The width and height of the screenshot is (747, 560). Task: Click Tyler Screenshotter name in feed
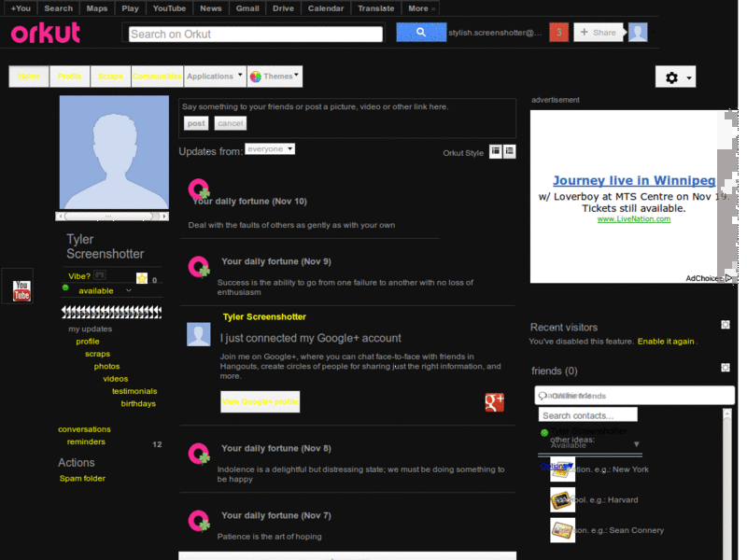[x=264, y=317]
